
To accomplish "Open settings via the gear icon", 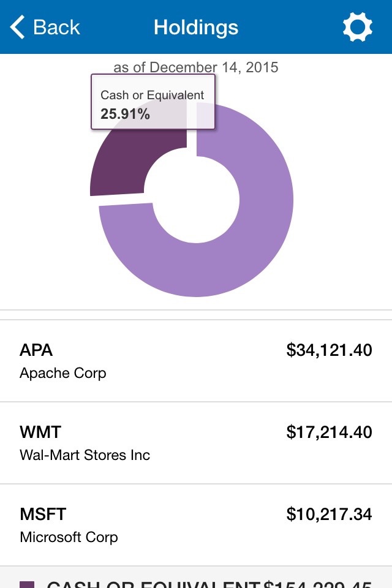I will [357, 28].
